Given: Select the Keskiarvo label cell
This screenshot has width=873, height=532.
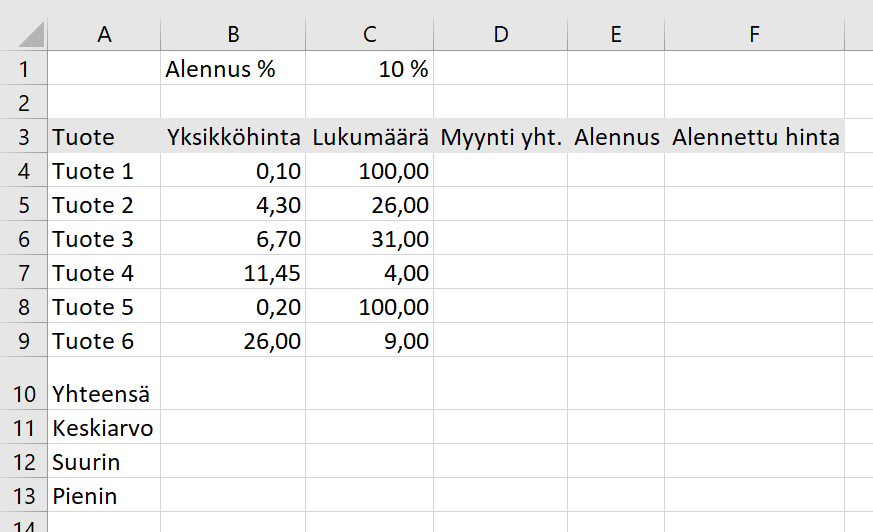Looking at the screenshot, I should tap(104, 427).
